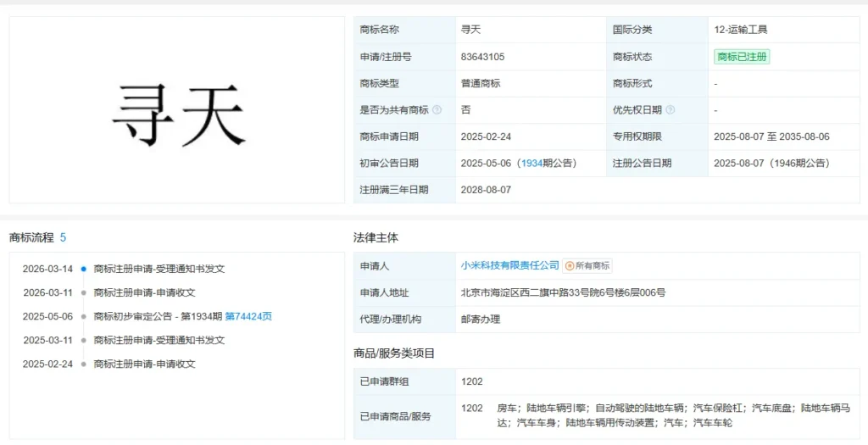Click the 申请人地址 label cell
868x445 pixels.
pyautogui.click(x=404, y=292)
